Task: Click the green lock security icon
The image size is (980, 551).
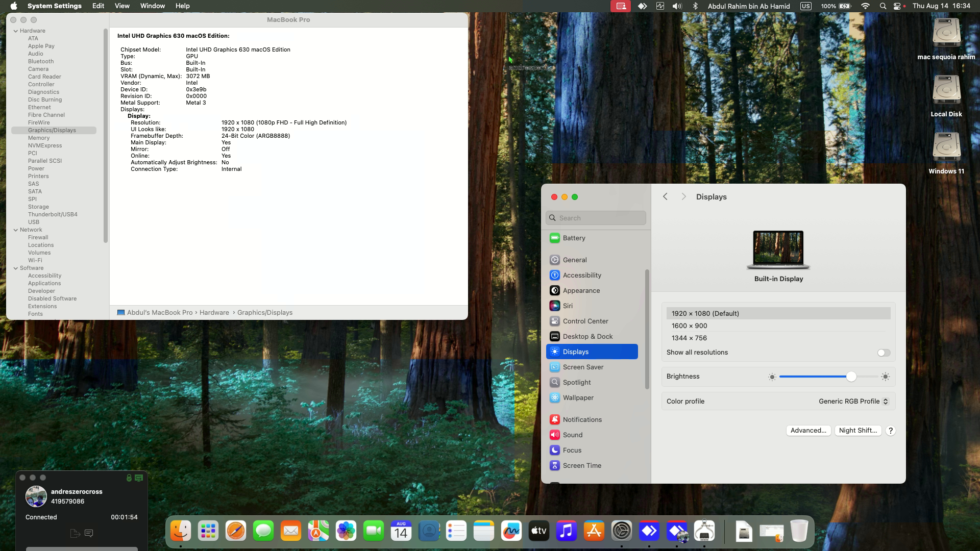Action: tap(129, 478)
